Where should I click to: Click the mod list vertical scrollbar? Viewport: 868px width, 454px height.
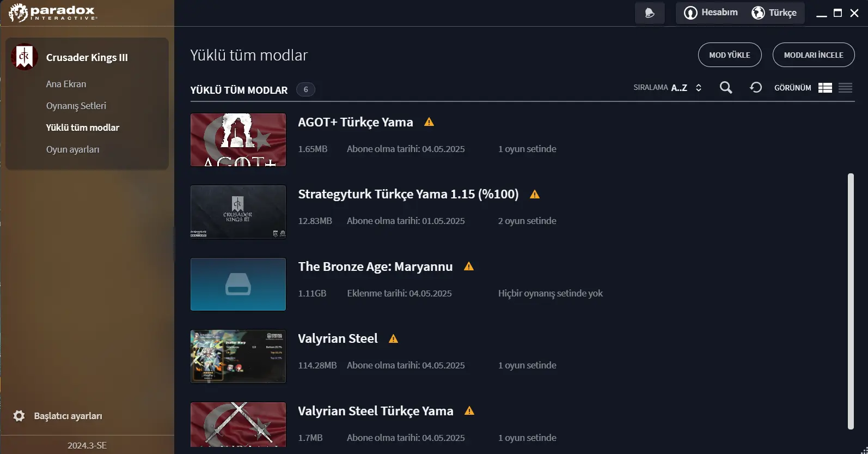coord(851,301)
